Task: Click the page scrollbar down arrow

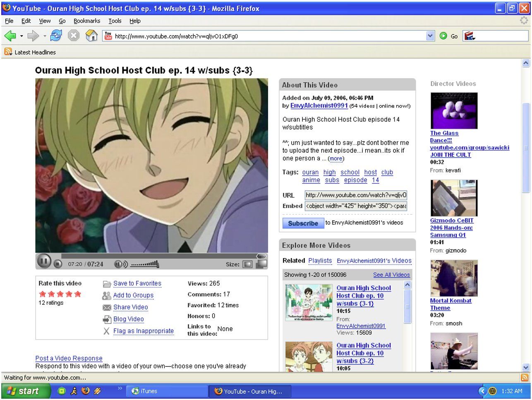Action: tap(526, 367)
